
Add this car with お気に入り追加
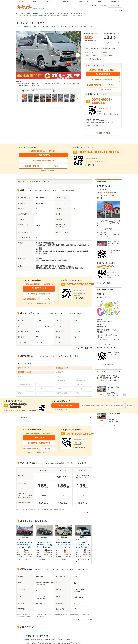coord(103,133)
